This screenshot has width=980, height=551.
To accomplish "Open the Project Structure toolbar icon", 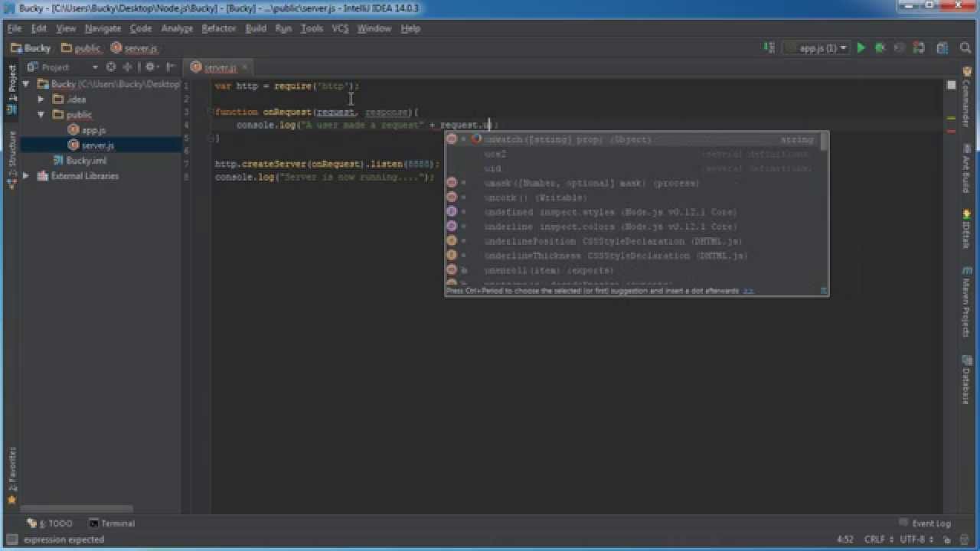I will (x=942, y=47).
